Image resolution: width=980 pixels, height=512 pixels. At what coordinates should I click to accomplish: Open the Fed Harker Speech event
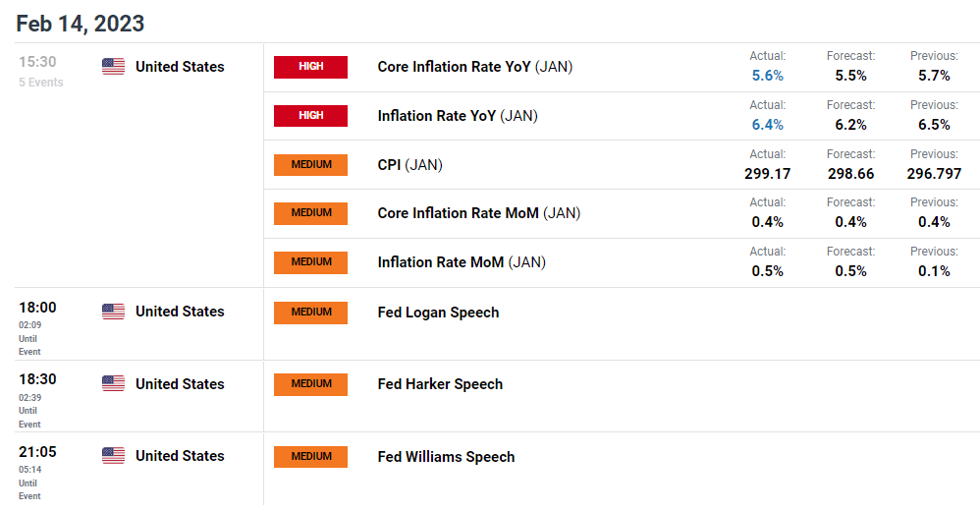440,384
